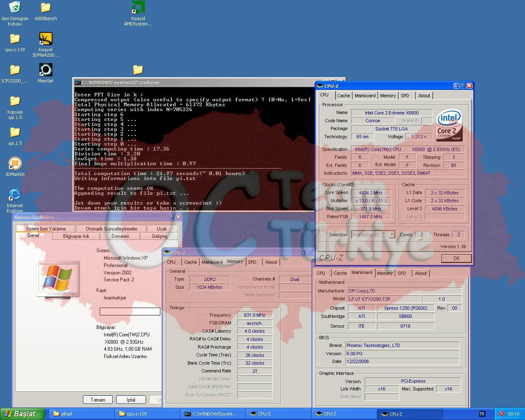This screenshot has width=525, height=420.
Task: Select About tab in mainboard CPU-Z window
Action: tap(421, 273)
